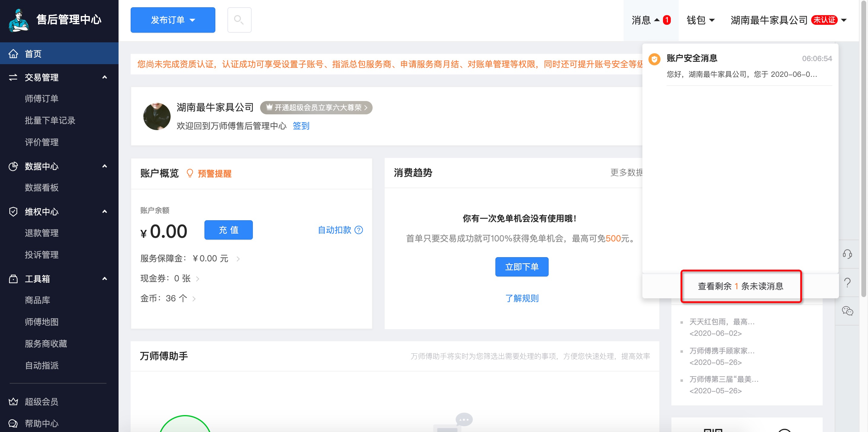Image resolution: width=868 pixels, height=432 pixels.
Task: Open 师傅订单 in sidebar
Action: click(41, 99)
